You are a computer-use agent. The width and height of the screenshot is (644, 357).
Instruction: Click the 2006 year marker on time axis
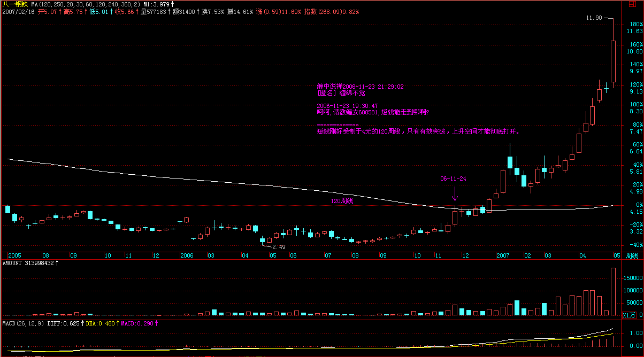click(x=186, y=256)
